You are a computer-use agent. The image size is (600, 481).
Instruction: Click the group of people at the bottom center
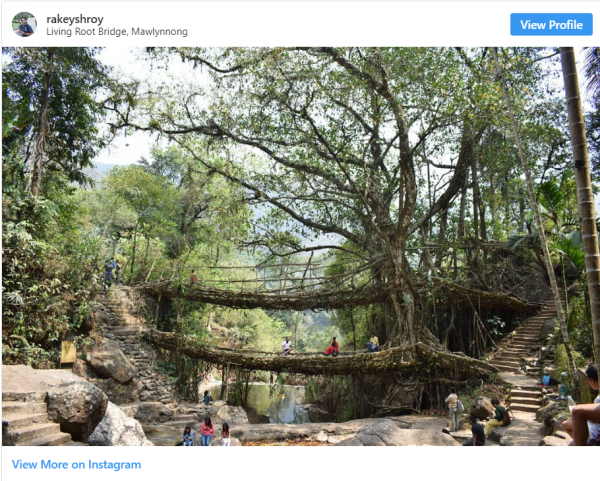[205, 432]
